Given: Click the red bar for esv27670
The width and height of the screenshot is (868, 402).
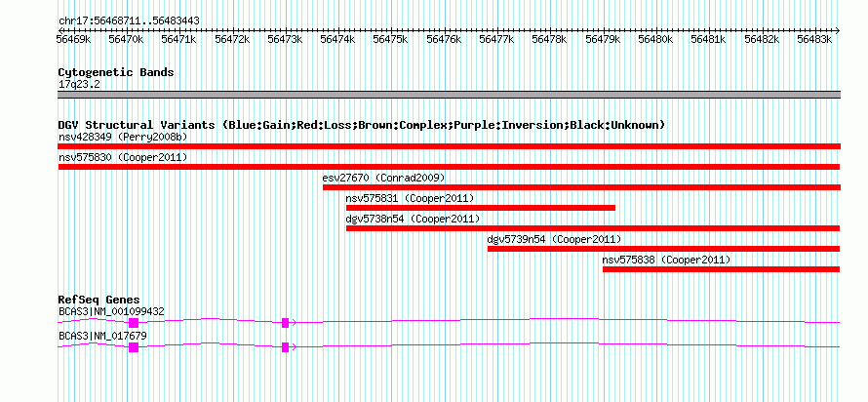Looking at the screenshot, I should coord(582,187).
